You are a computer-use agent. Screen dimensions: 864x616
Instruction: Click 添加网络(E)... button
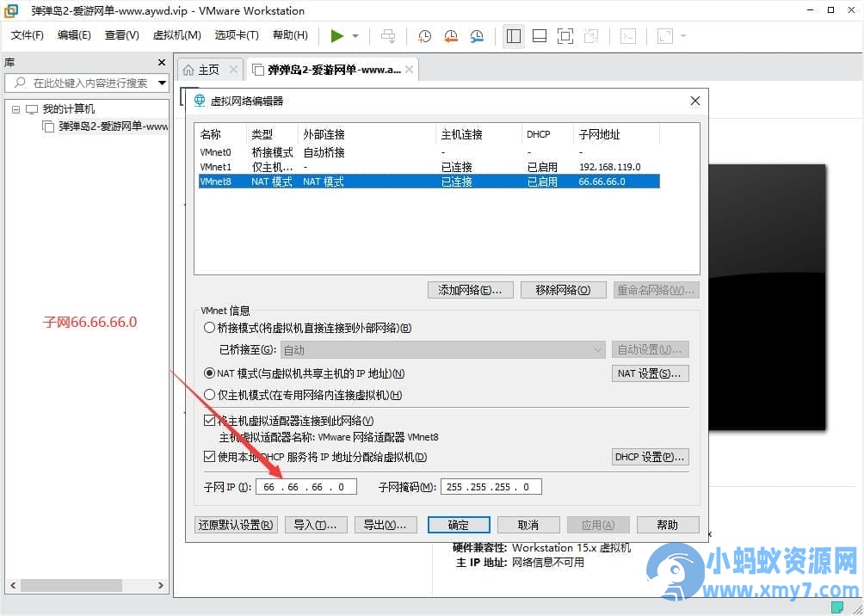tap(470, 291)
